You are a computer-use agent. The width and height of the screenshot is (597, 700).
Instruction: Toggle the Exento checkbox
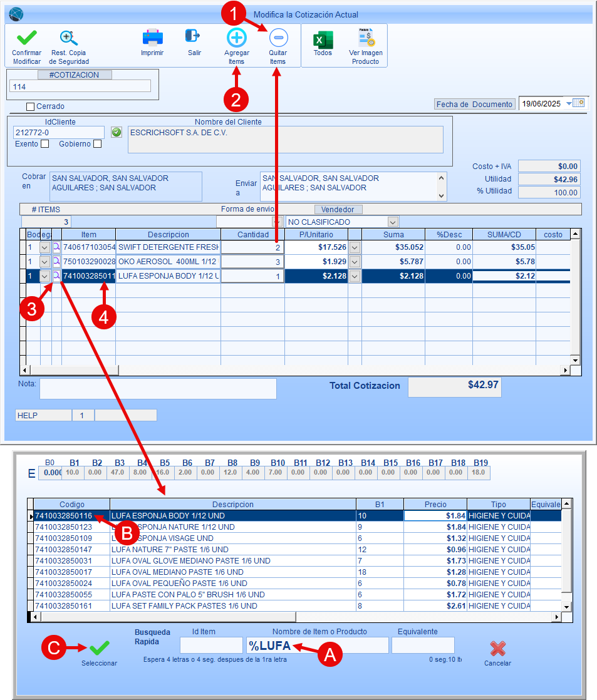pyautogui.click(x=44, y=144)
